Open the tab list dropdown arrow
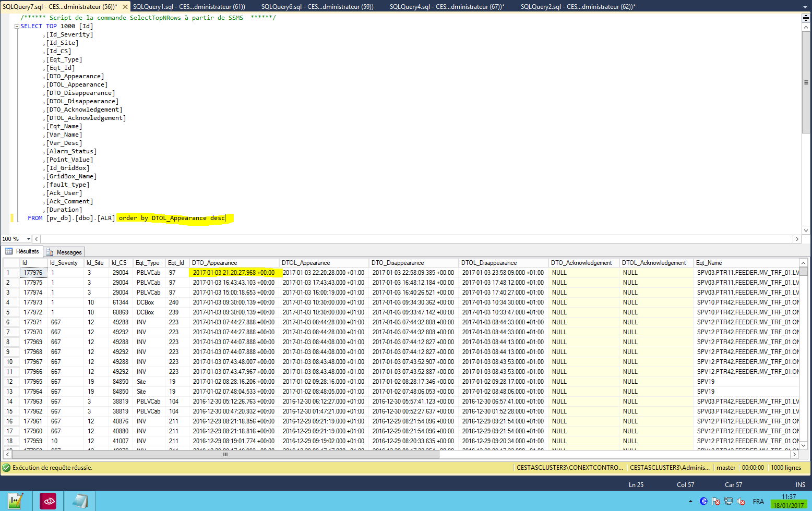 805,7
